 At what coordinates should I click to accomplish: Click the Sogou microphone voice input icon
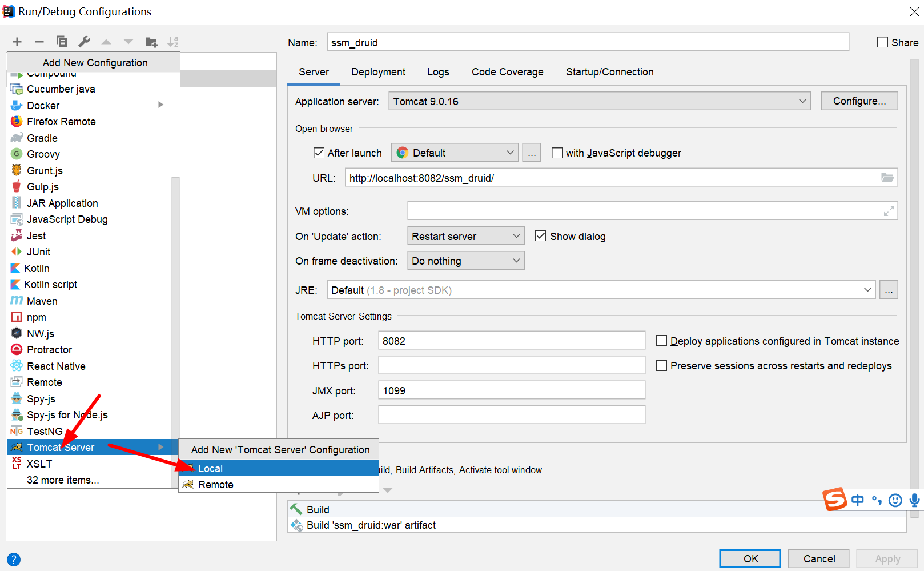click(x=915, y=501)
